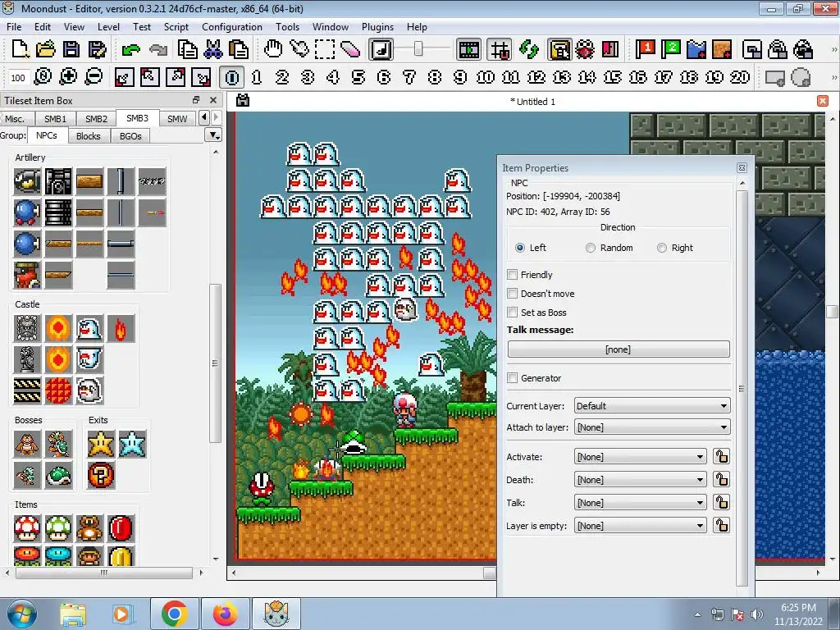Switch to the SMB1 tileset tab
Viewport: 840px width, 630px height.
pyautogui.click(x=55, y=118)
